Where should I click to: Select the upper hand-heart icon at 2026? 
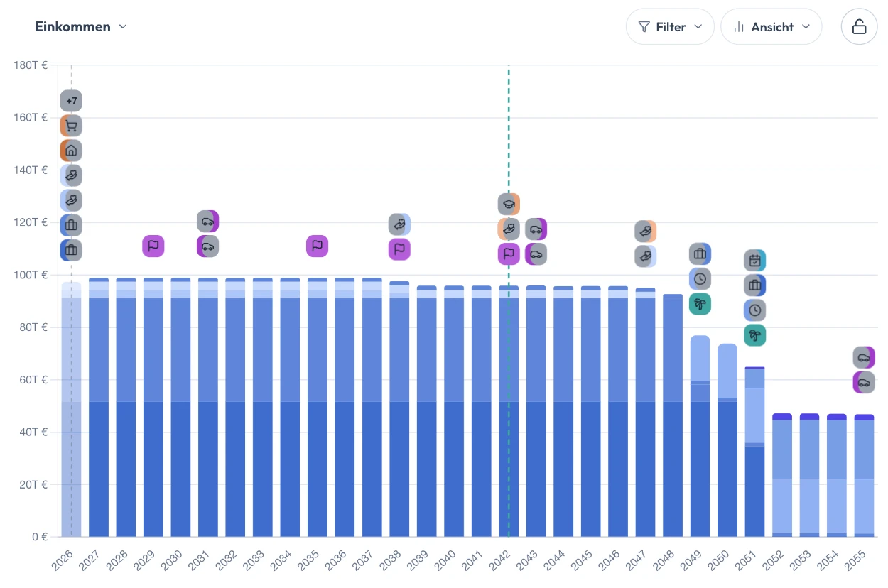pyautogui.click(x=71, y=175)
